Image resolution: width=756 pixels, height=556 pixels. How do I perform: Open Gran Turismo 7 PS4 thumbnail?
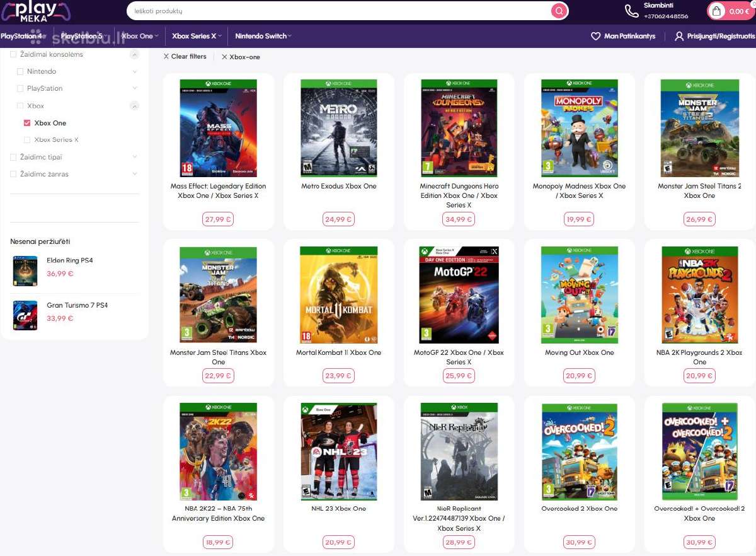(x=25, y=315)
